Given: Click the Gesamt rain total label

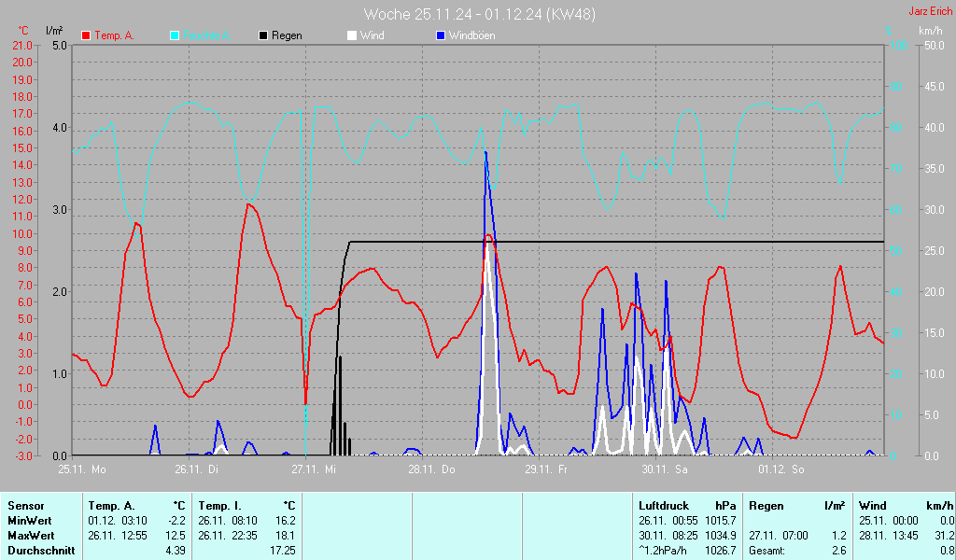Looking at the screenshot, I should [767, 551].
